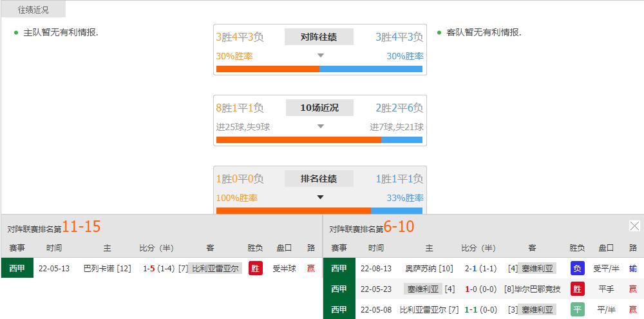Screen dimensions: 644x319
Task: Click 平/半 handicap in 22-05-08 row
Action: (606, 309)
